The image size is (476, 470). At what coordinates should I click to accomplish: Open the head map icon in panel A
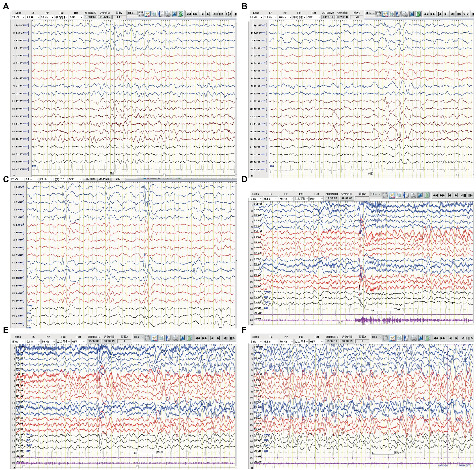pyautogui.click(x=154, y=14)
